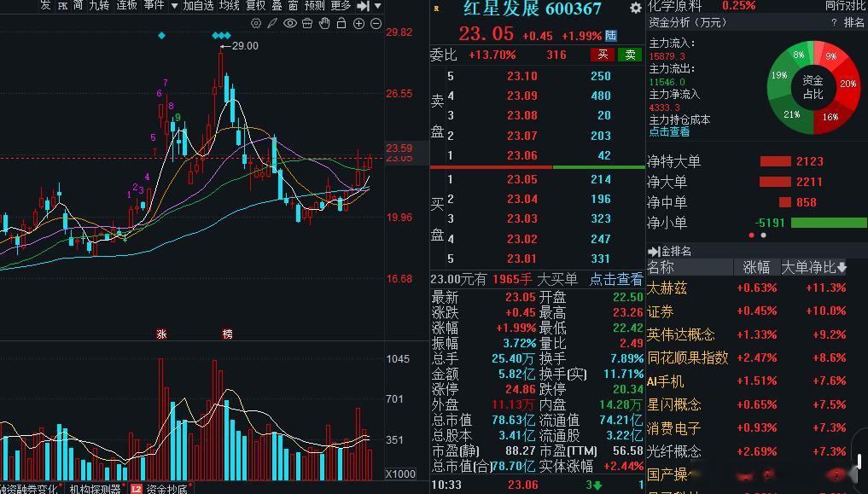
Task: Open 点击查看 for large buy orders
Action: [616, 279]
